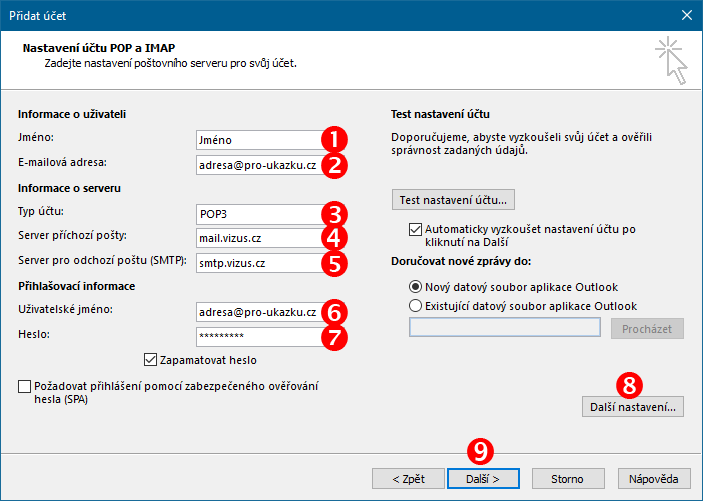Close the Přidat účet dialog
Screen dimensions: 703x501
686,15
